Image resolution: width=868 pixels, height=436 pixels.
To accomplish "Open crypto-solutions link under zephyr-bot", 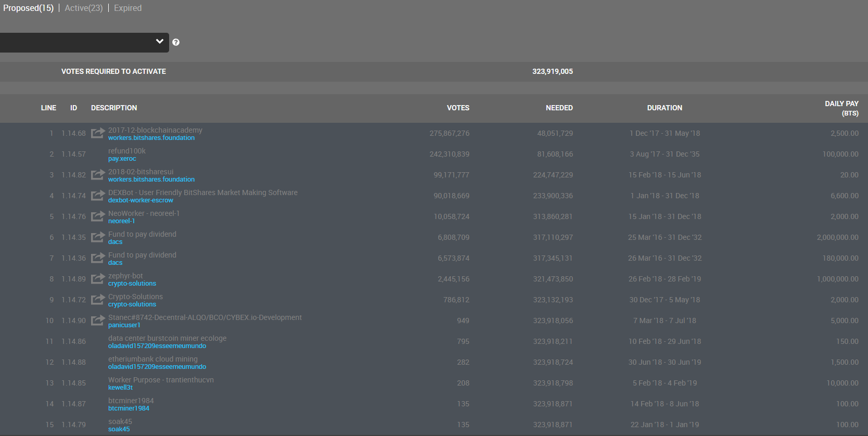I will tap(132, 284).
